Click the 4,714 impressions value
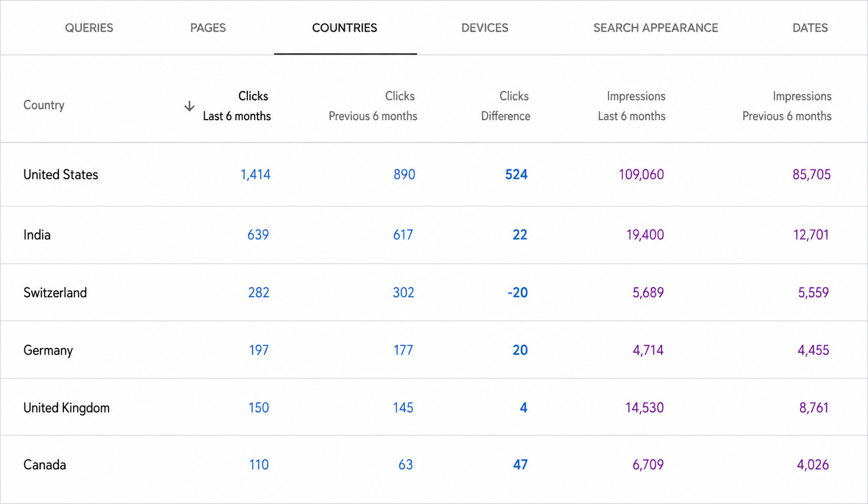 click(x=648, y=350)
